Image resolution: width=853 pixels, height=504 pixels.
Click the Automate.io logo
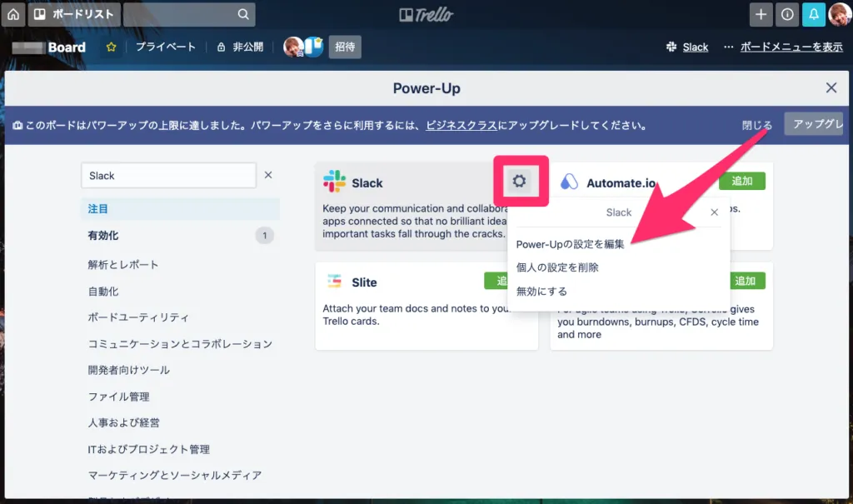point(569,182)
